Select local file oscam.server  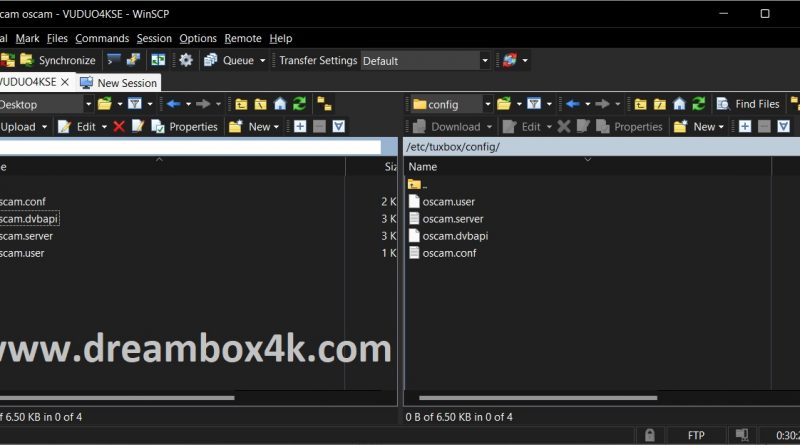(26, 236)
